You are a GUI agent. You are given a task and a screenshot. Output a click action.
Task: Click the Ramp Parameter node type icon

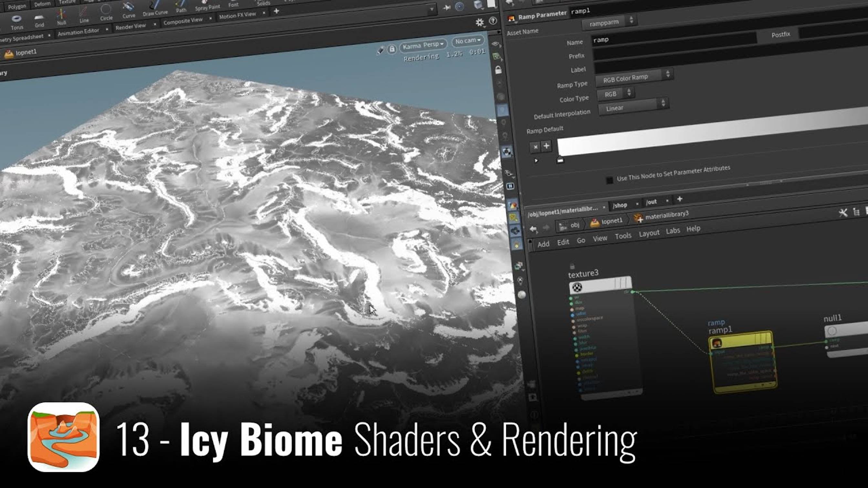pos(511,18)
